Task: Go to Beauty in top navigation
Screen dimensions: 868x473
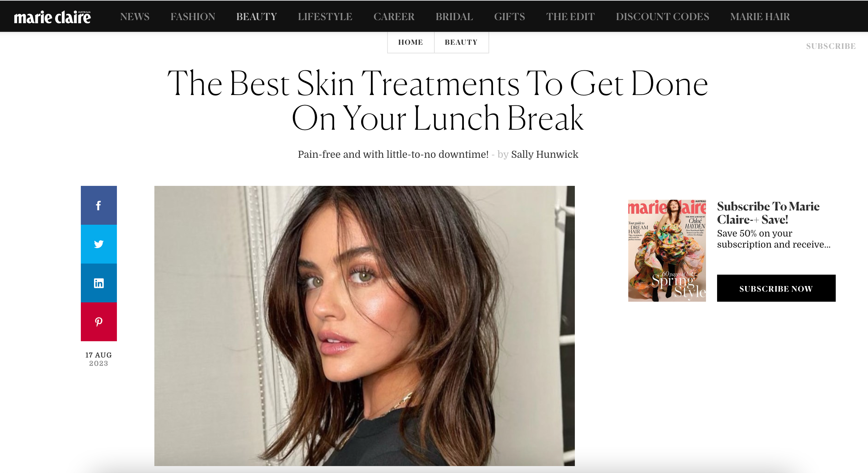Action: pos(256,17)
